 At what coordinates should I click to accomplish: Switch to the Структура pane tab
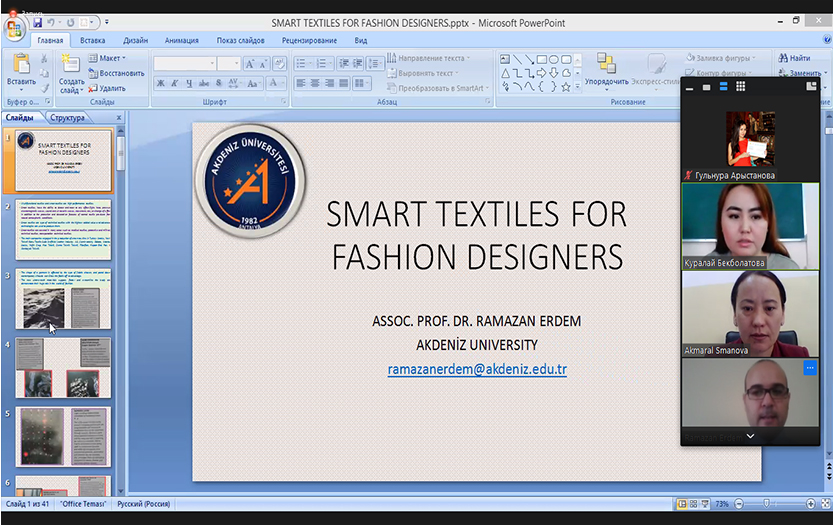tap(69, 117)
